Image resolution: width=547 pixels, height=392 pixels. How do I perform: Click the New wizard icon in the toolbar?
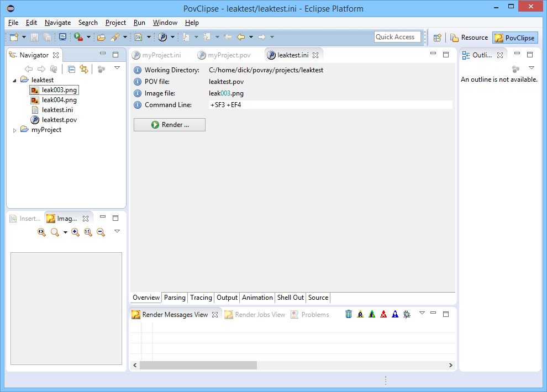click(x=14, y=37)
